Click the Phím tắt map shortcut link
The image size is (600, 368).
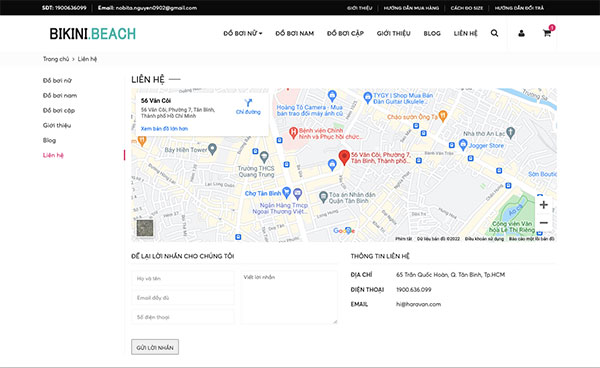point(404,239)
